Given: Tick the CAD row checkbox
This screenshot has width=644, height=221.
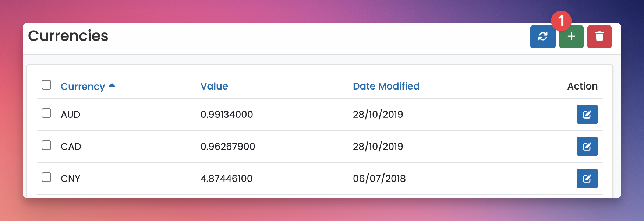Looking at the screenshot, I should coord(46,145).
